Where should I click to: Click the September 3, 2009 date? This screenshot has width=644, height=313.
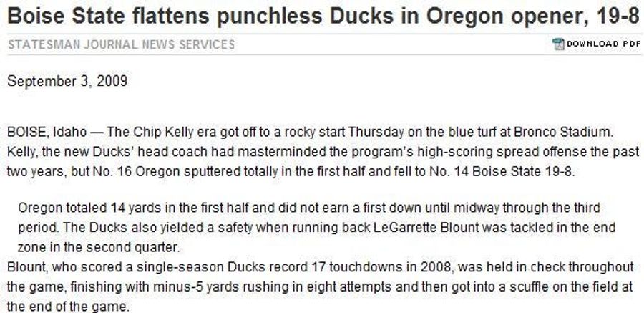tap(67, 81)
